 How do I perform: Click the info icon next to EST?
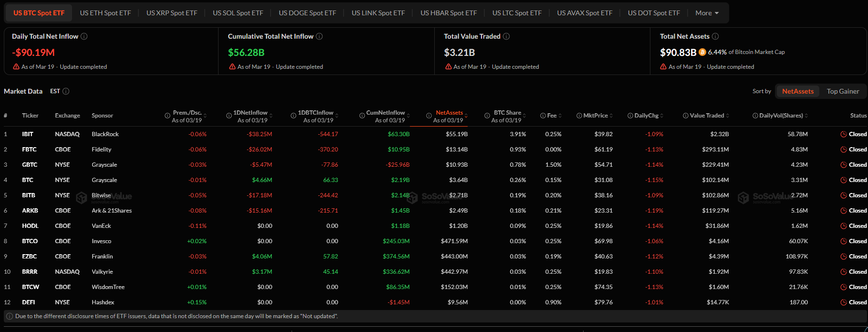(66, 91)
